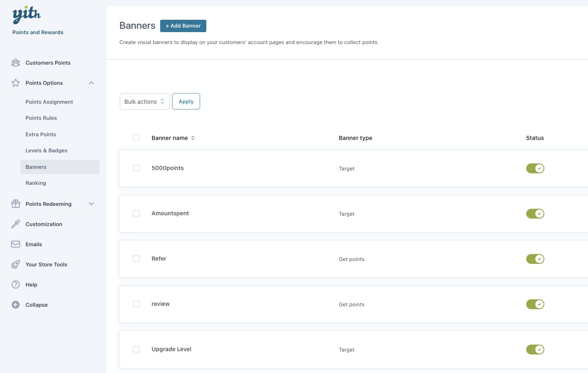
Task: Open Customers Points menu item
Action: click(x=48, y=63)
